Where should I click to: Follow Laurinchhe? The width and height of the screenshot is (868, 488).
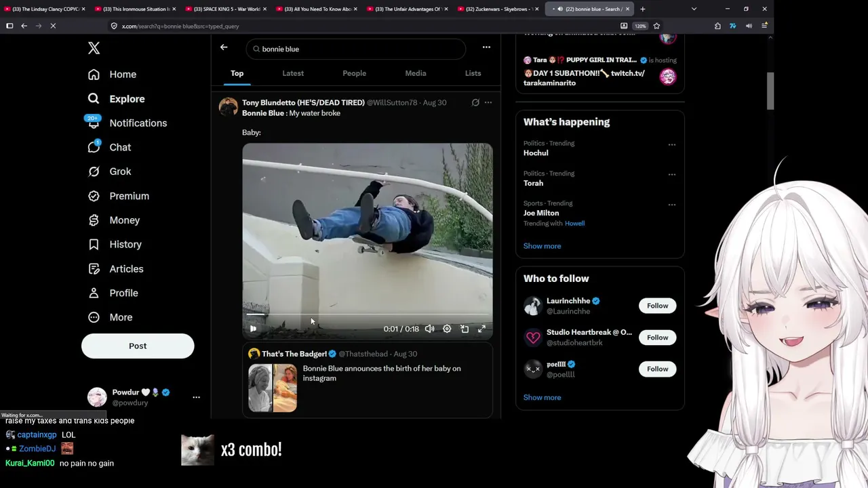[x=657, y=306]
